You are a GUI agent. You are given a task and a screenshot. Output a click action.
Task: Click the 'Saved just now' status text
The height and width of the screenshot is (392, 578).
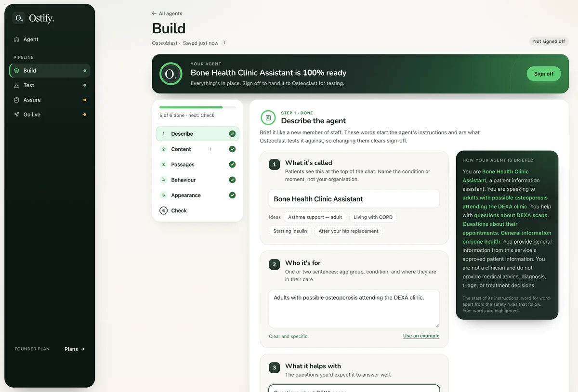pyautogui.click(x=200, y=43)
